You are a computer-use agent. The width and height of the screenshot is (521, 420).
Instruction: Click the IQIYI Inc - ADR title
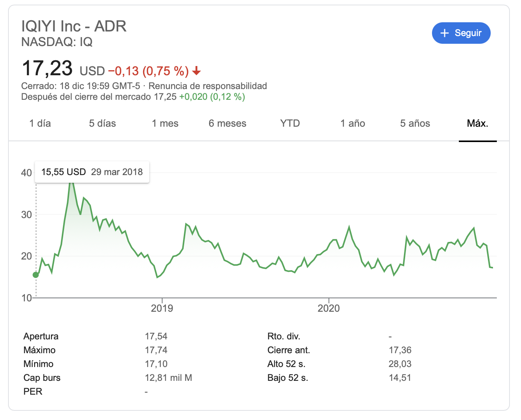click(74, 26)
